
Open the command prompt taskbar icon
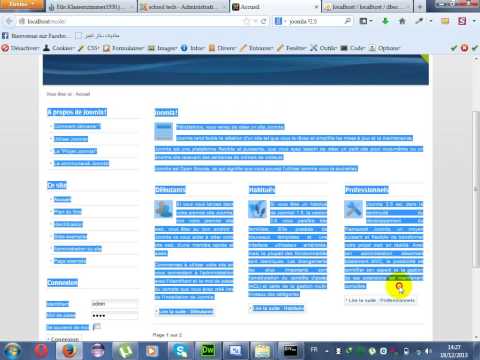coord(290,351)
